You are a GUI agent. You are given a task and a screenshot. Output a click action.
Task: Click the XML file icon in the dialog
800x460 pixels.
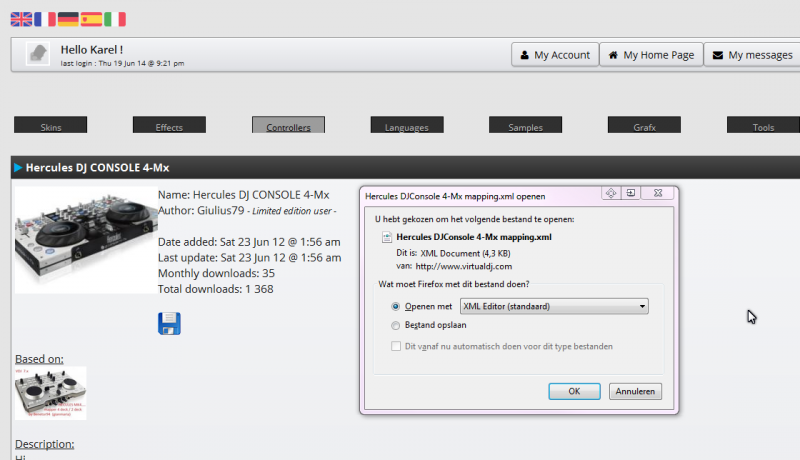pyautogui.click(x=387, y=237)
